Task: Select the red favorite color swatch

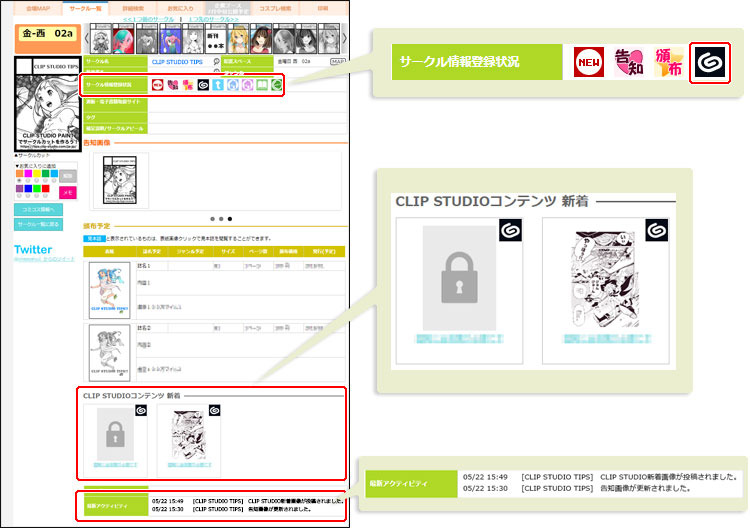Action: click(45, 188)
